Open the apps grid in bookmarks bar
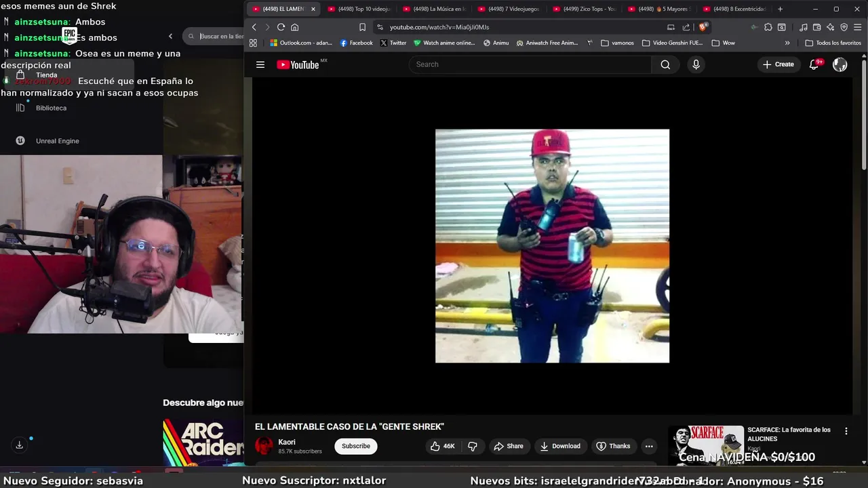Screen dimensions: 868x488 coord(253,43)
